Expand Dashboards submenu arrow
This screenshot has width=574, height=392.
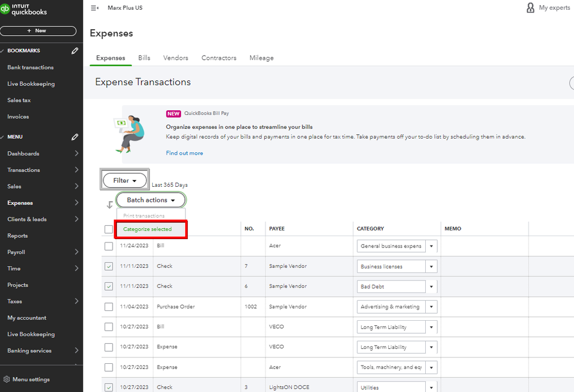click(x=77, y=153)
